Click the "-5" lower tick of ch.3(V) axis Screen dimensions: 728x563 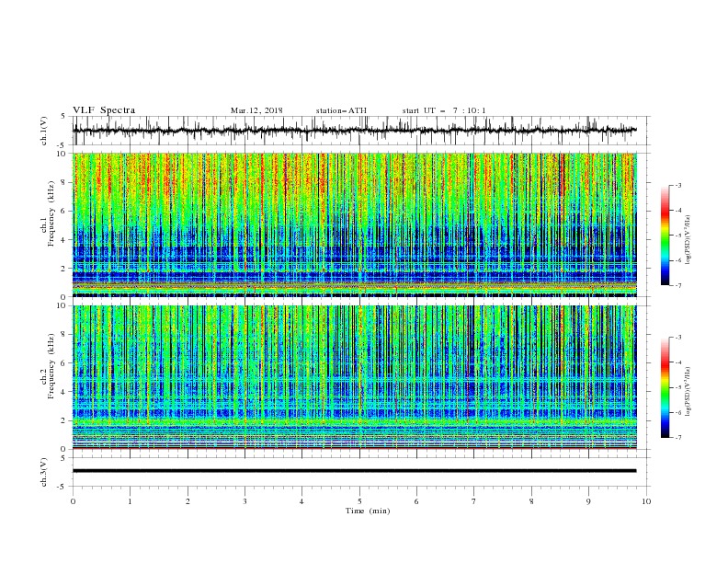click(61, 487)
